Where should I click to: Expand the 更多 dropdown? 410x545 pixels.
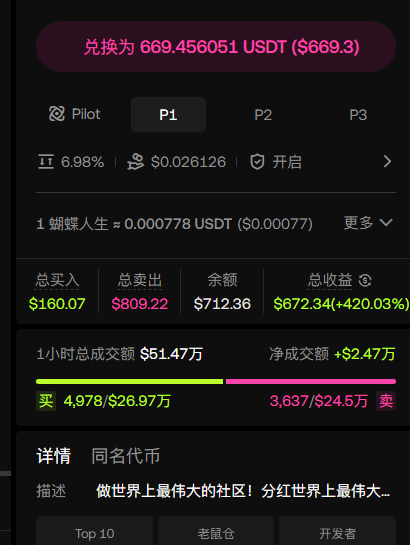pos(368,222)
